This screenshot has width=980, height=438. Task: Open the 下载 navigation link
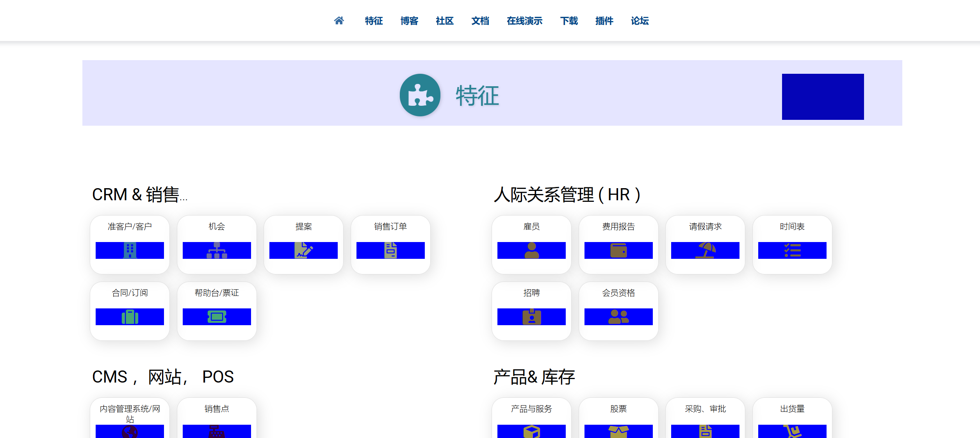[x=569, y=21]
